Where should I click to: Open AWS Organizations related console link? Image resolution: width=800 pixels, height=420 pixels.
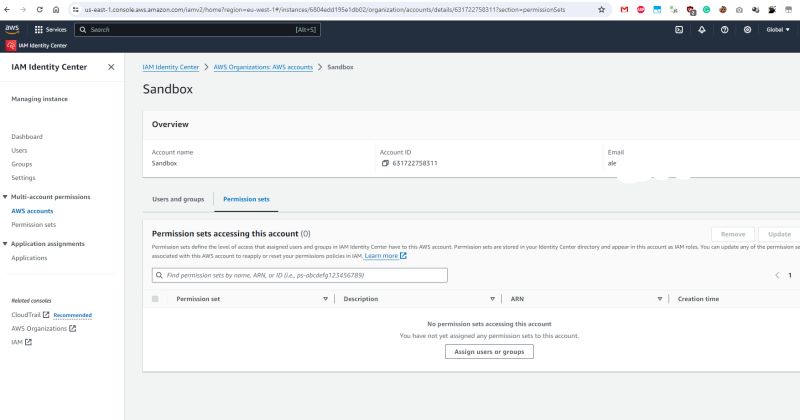tap(43, 329)
